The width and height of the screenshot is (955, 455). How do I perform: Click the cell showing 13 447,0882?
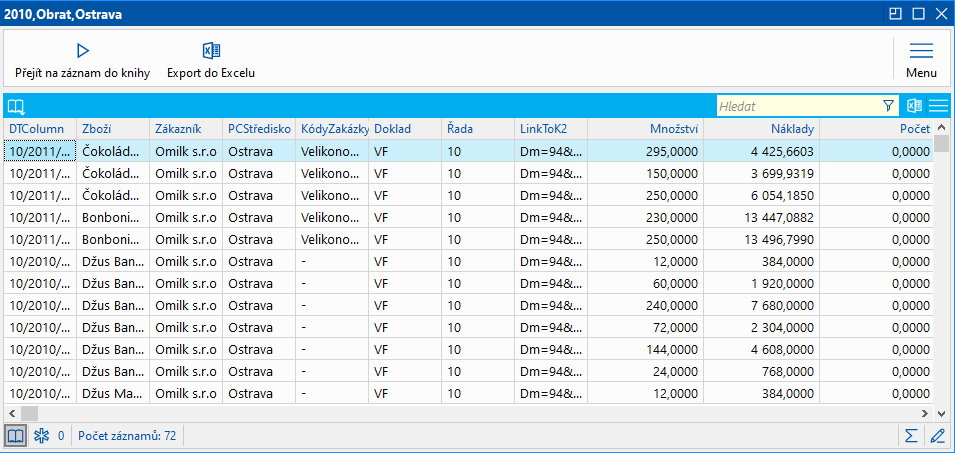click(761, 217)
